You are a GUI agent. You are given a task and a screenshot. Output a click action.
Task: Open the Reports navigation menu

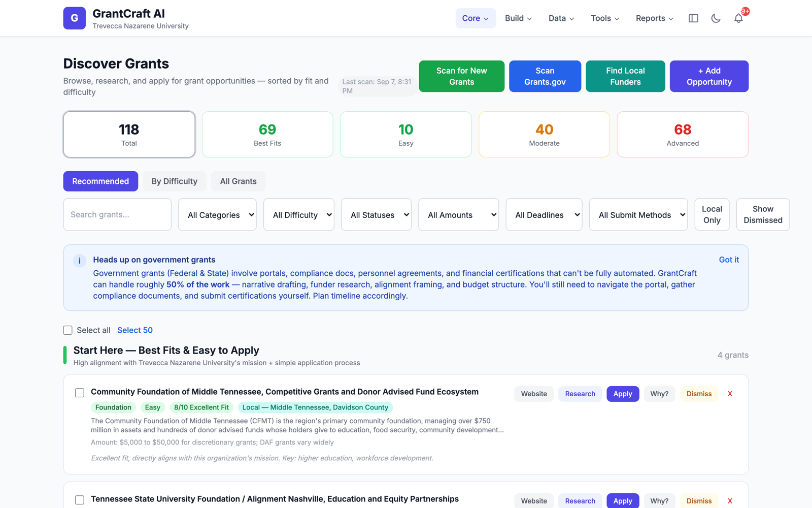(654, 18)
